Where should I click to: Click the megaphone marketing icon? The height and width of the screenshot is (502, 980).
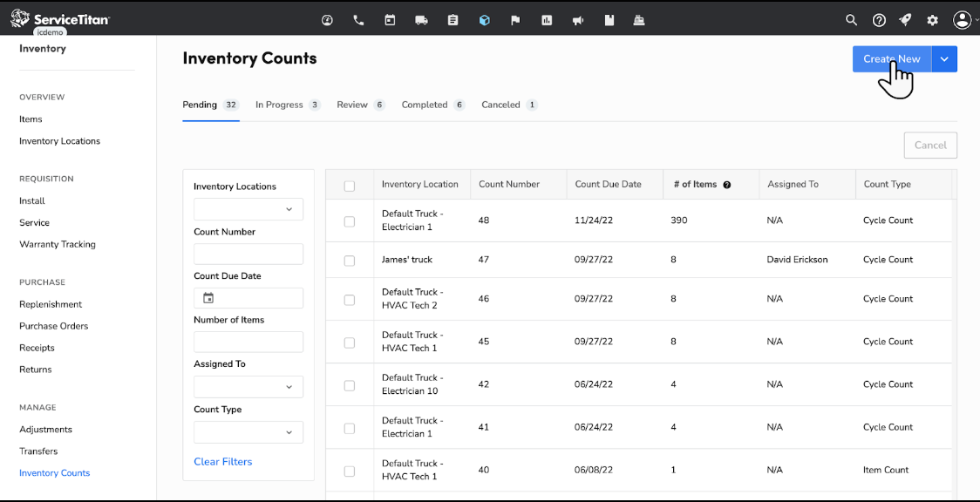(578, 20)
